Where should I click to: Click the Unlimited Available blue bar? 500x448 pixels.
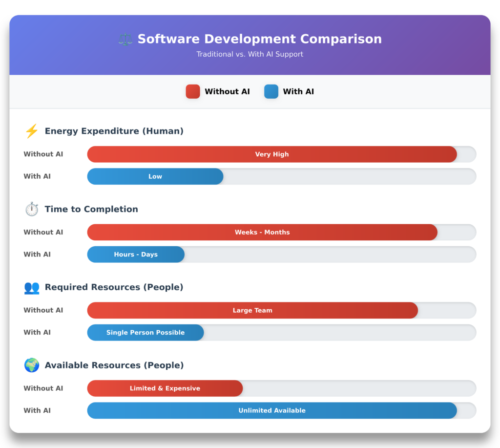(x=272, y=410)
